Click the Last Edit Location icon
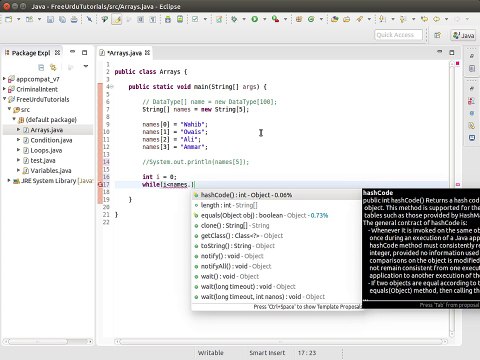The image size is (480, 360). (x=424, y=19)
